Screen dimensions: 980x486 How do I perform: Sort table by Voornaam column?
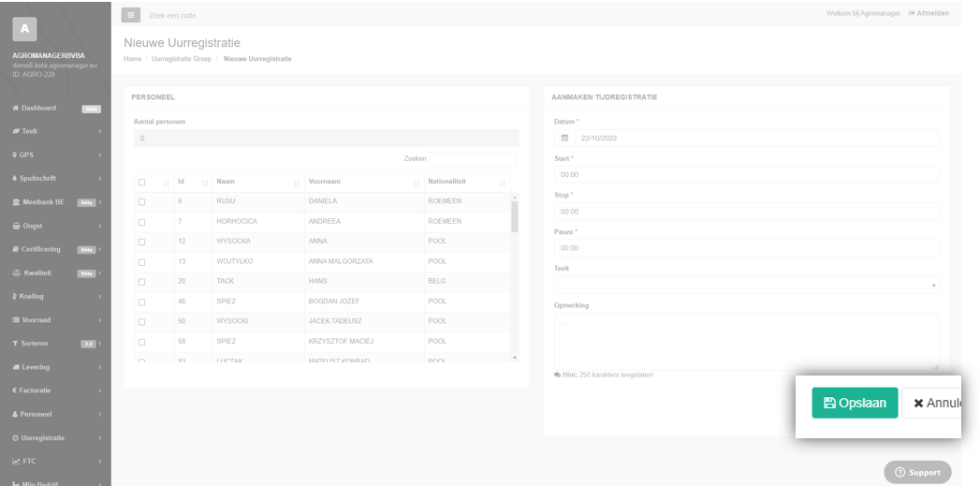(x=364, y=182)
